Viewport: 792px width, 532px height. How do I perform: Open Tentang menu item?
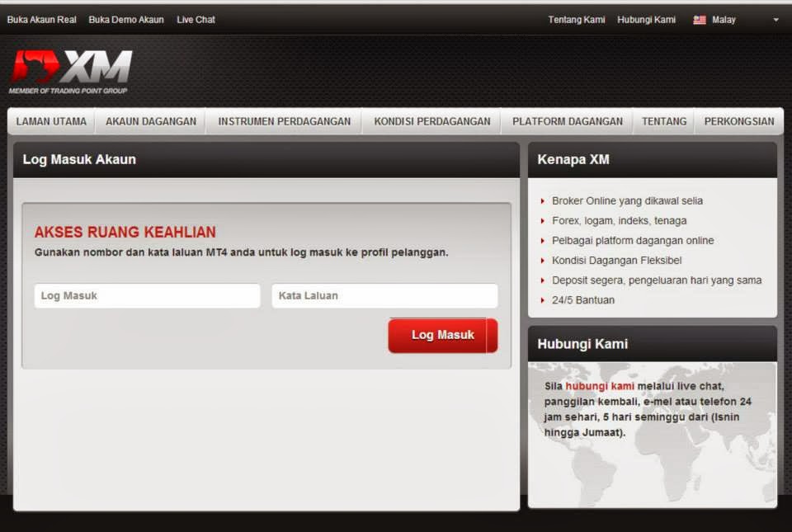click(664, 121)
